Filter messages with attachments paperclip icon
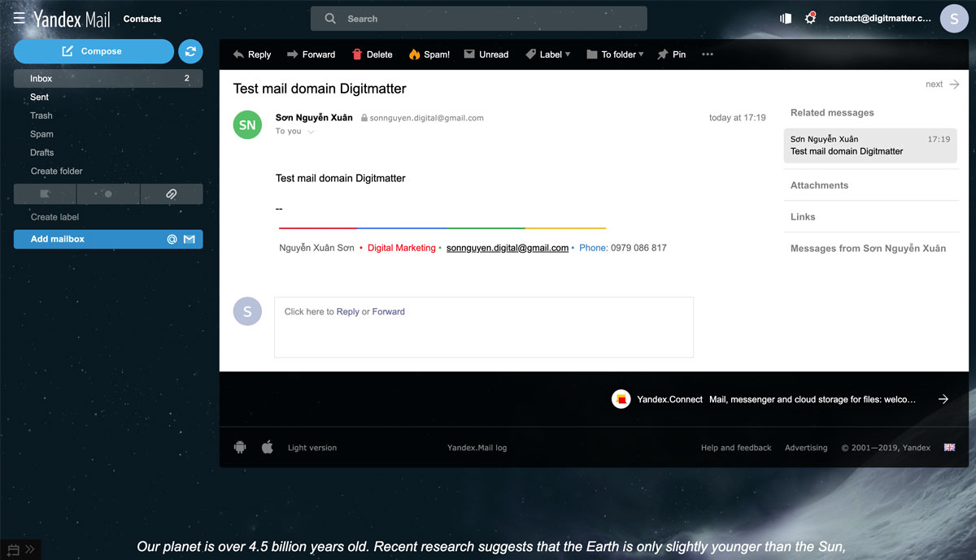The image size is (976, 560). pos(172,193)
